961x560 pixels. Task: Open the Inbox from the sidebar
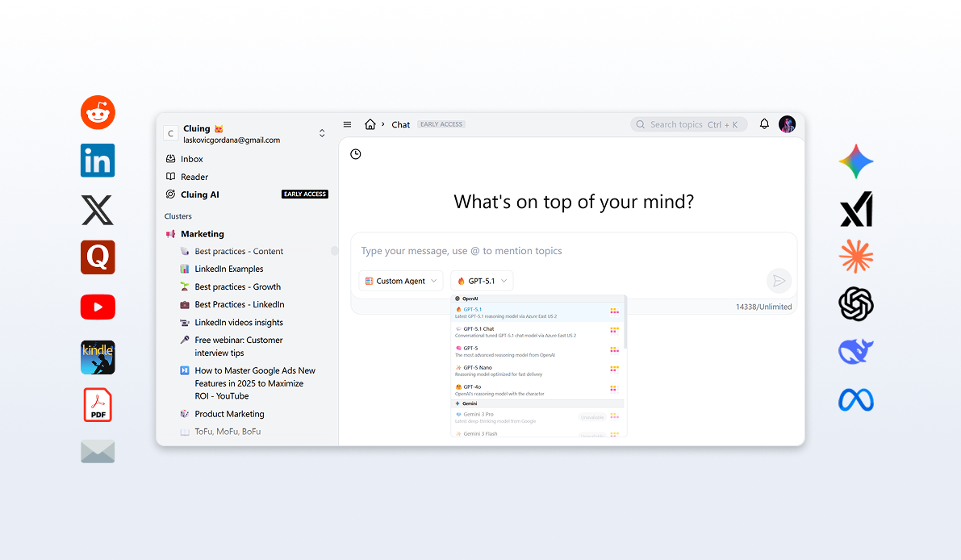click(x=191, y=158)
